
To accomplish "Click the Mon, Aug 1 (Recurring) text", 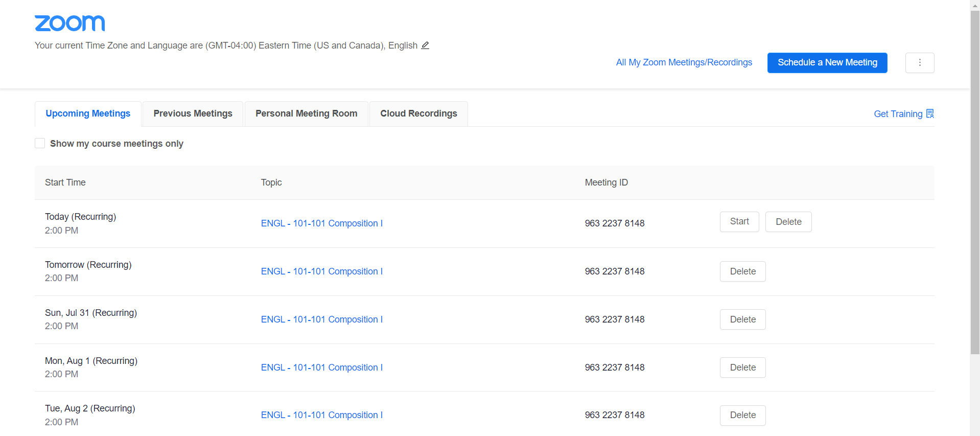I will [91, 361].
